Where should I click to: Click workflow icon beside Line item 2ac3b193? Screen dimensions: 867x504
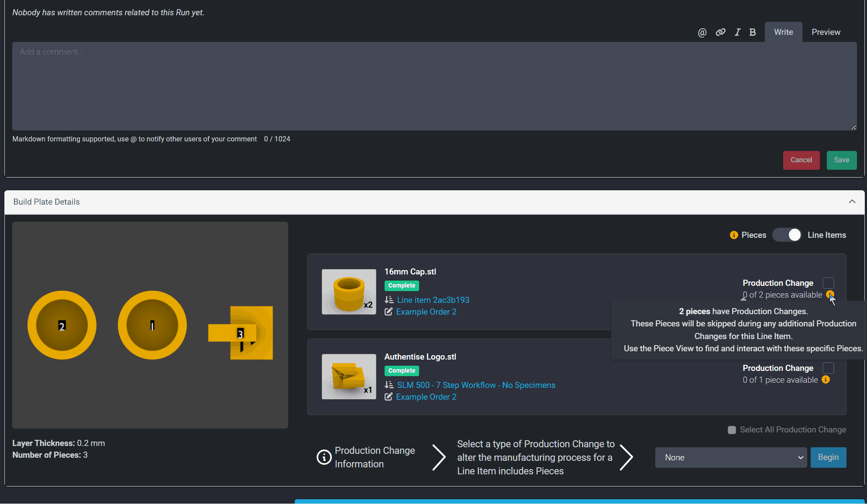coord(389,300)
